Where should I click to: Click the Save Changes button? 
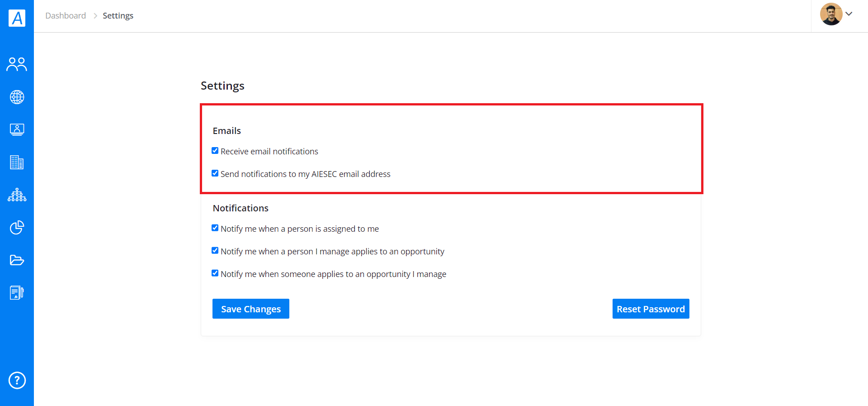251,309
